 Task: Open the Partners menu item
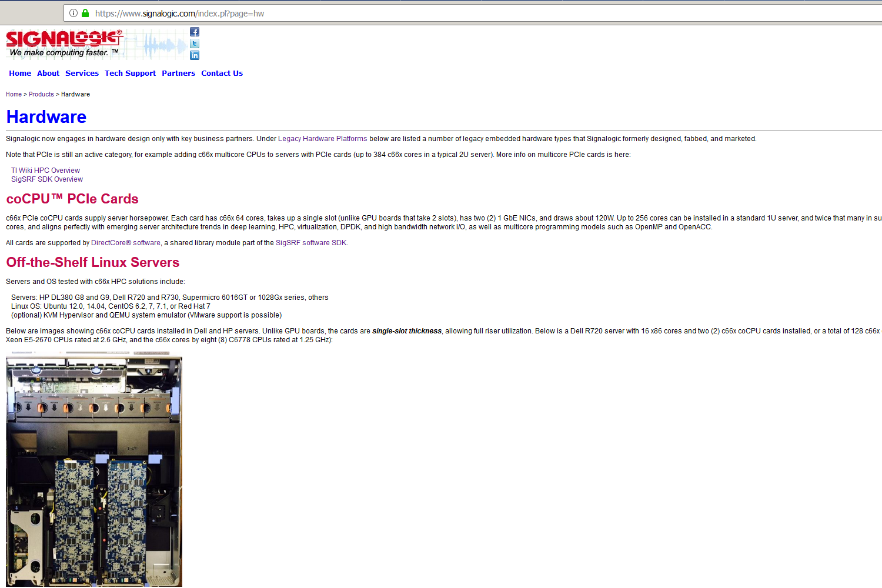[x=178, y=73]
